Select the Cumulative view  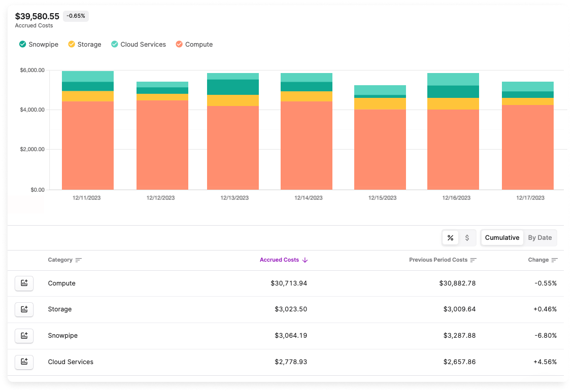point(502,237)
